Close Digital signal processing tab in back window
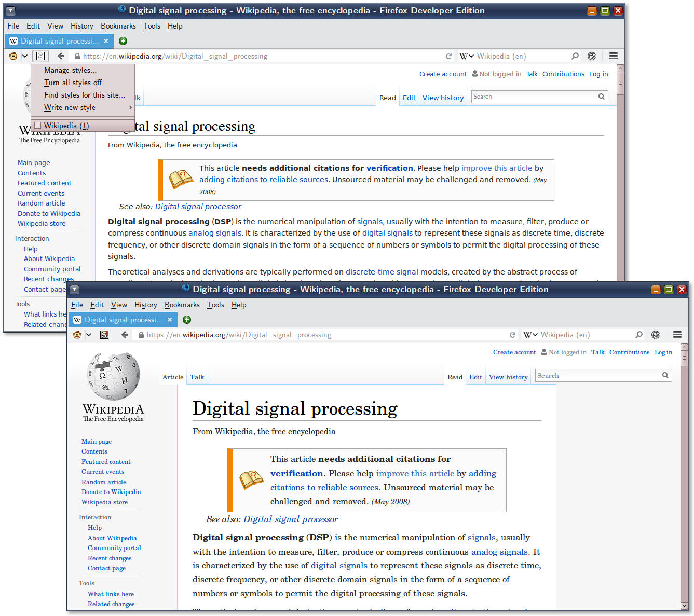The image size is (694, 616). coord(106,41)
